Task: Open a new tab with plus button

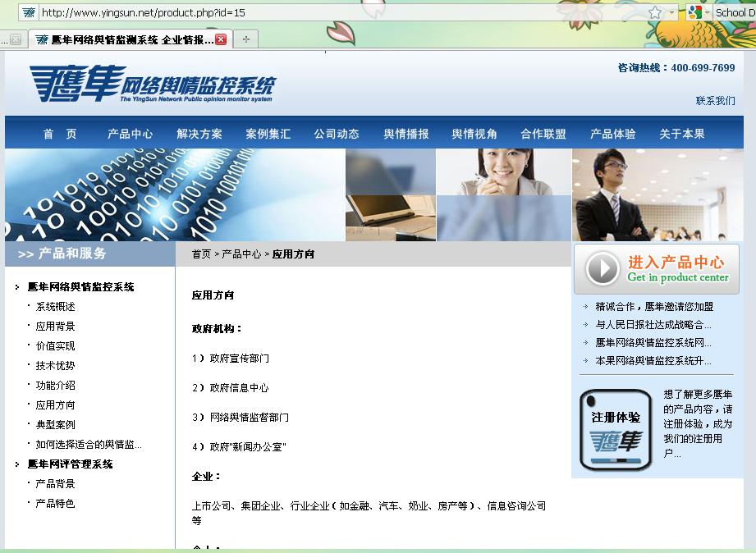Action: coord(245,39)
